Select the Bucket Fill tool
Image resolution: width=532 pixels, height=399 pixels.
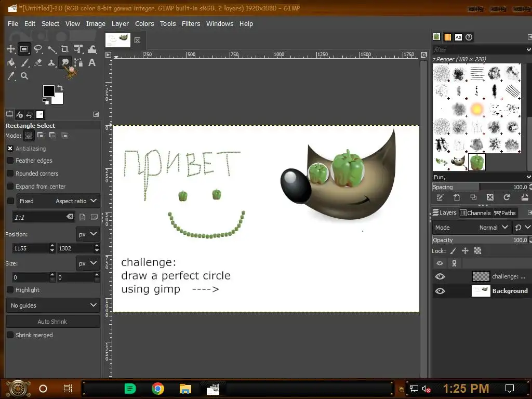pyautogui.click(x=11, y=62)
